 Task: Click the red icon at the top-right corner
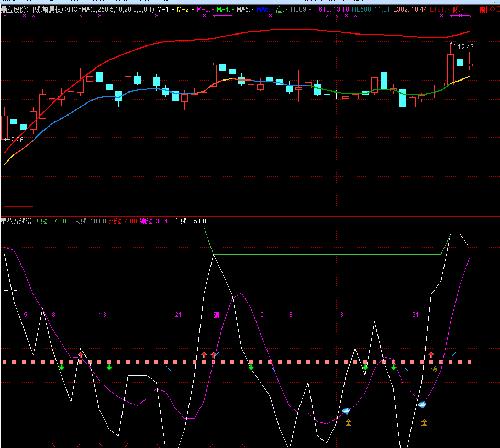click(x=483, y=10)
